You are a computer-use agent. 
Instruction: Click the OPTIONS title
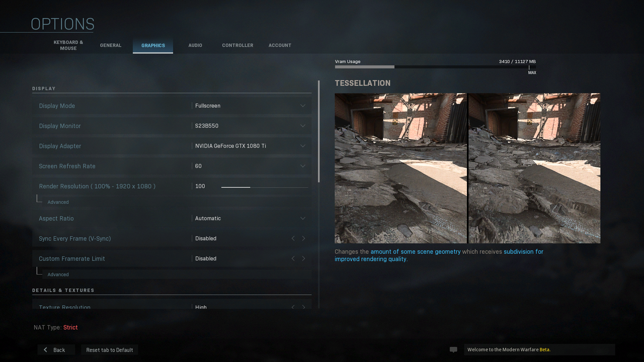point(62,24)
